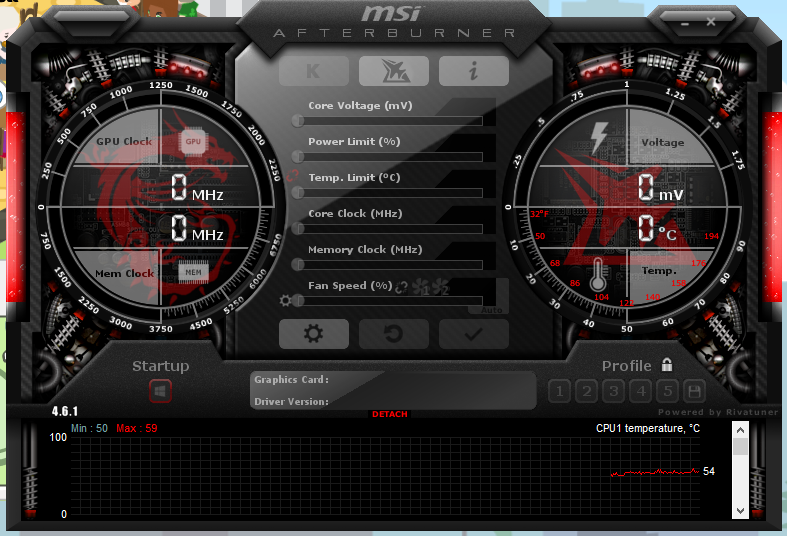Image resolution: width=787 pixels, height=536 pixels.
Task: Click the Graphics Card info field
Action: pos(393,379)
